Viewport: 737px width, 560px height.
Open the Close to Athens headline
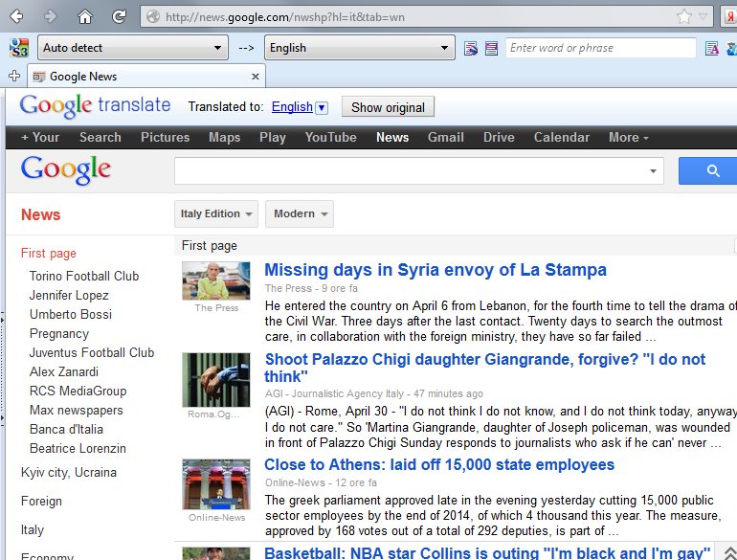click(x=439, y=464)
